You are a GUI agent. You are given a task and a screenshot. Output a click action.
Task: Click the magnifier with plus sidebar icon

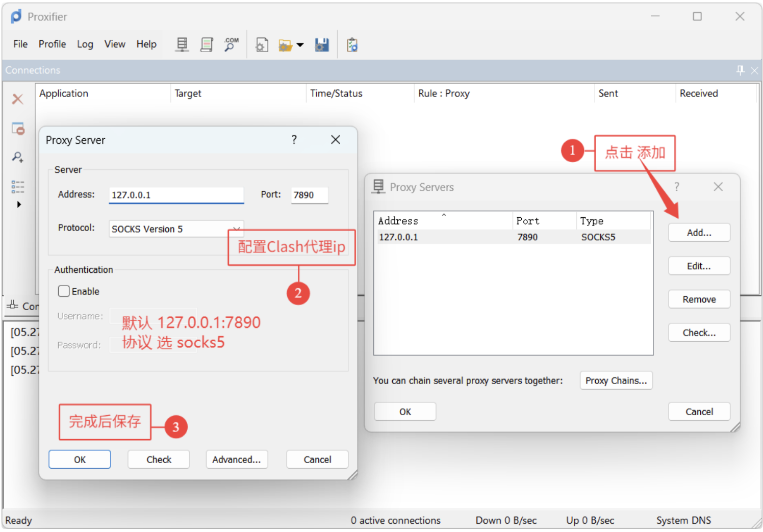click(x=18, y=157)
